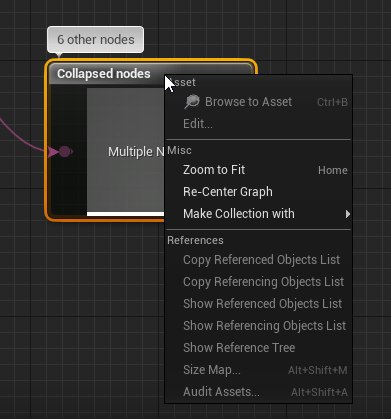
Task: Open Make Collection with submenu
Action: 258,214
